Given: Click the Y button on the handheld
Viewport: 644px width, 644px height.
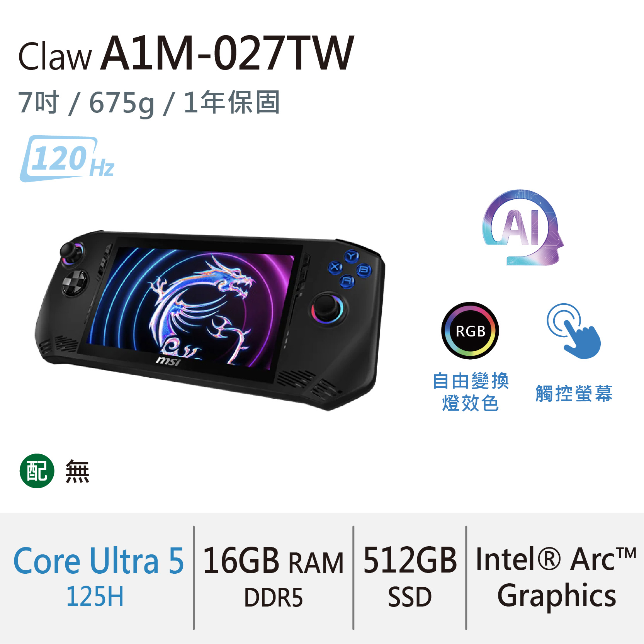Looking at the screenshot, I should coord(352,256).
